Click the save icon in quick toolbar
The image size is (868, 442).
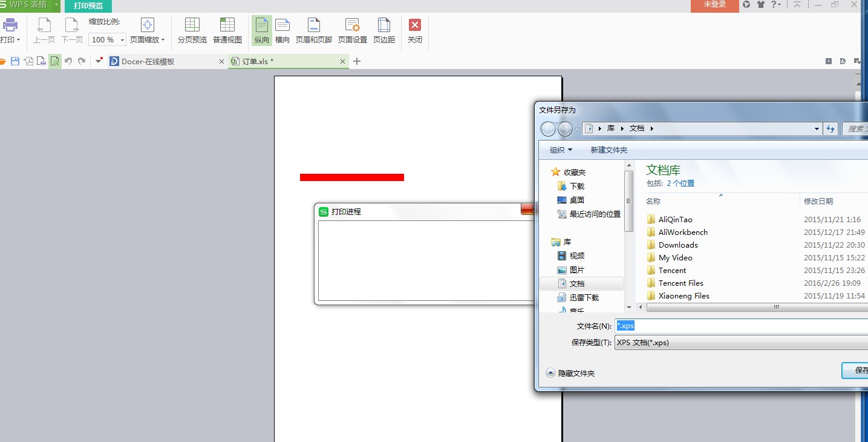point(16,61)
